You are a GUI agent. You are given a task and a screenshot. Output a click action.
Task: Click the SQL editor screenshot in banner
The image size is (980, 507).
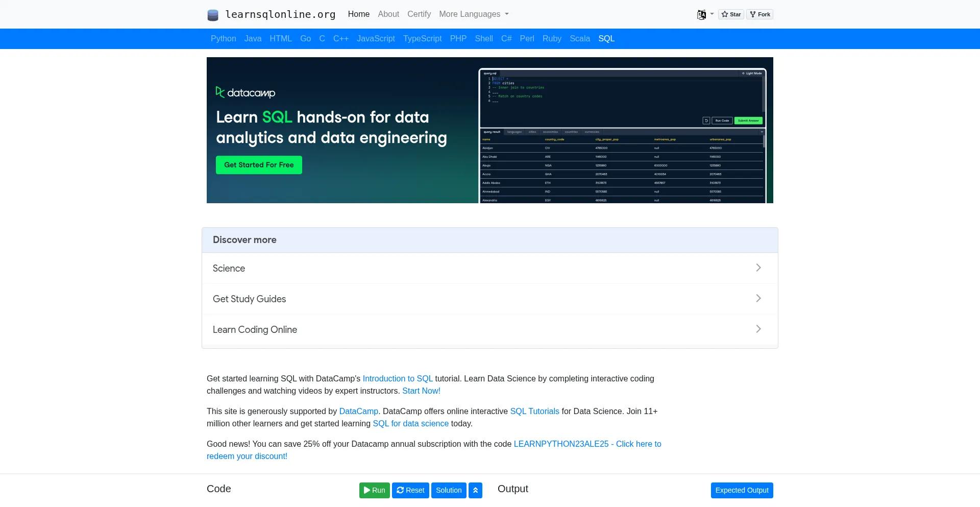[622, 136]
